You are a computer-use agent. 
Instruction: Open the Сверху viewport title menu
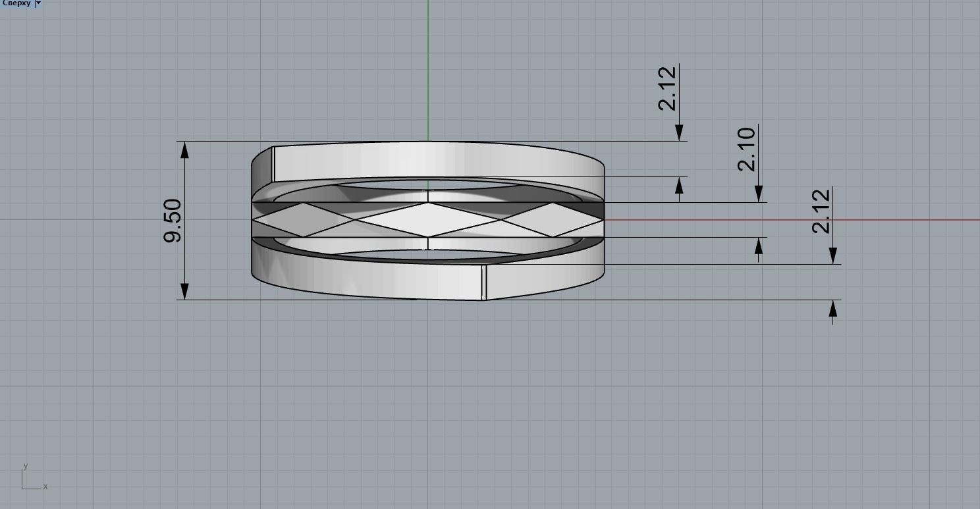16,3
